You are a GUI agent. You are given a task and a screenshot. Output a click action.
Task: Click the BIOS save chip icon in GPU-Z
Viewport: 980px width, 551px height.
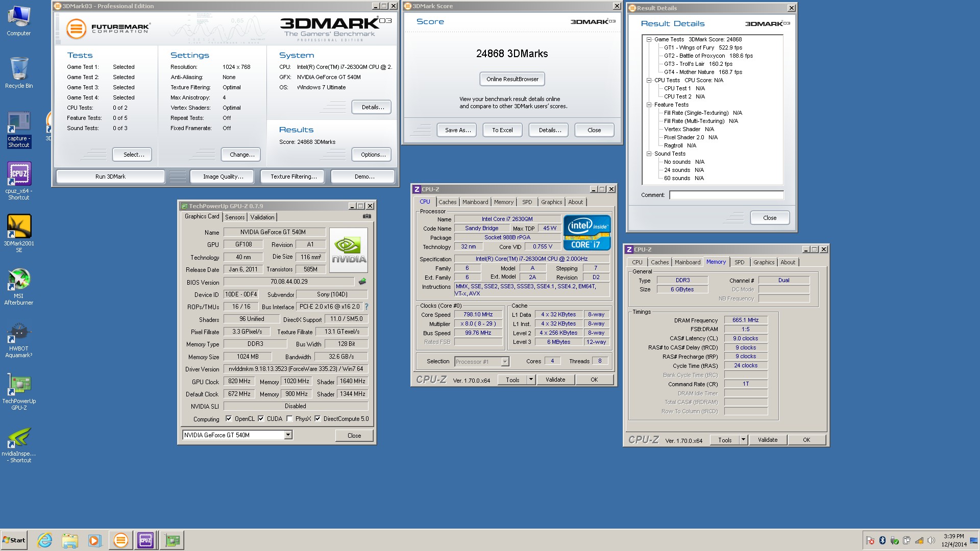coord(362,282)
